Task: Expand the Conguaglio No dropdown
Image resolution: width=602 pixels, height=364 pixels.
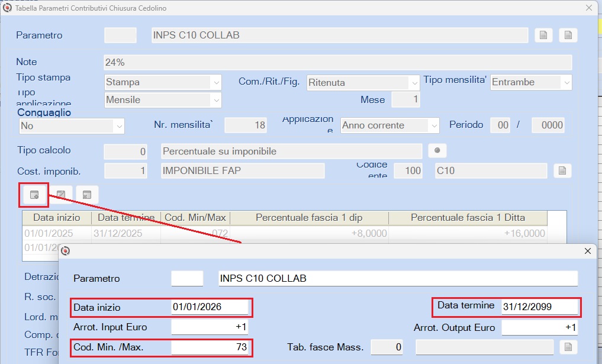Action: [x=119, y=126]
